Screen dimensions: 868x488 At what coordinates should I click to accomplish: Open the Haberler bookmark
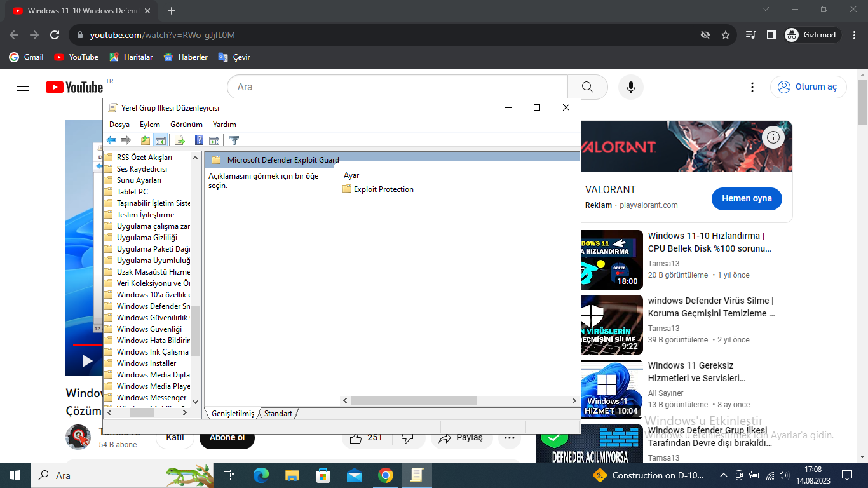tap(186, 57)
